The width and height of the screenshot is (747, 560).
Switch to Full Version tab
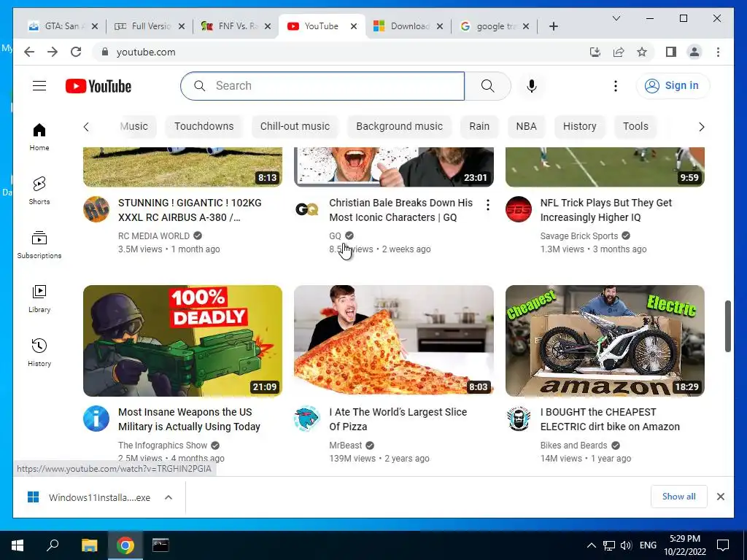[x=150, y=26]
